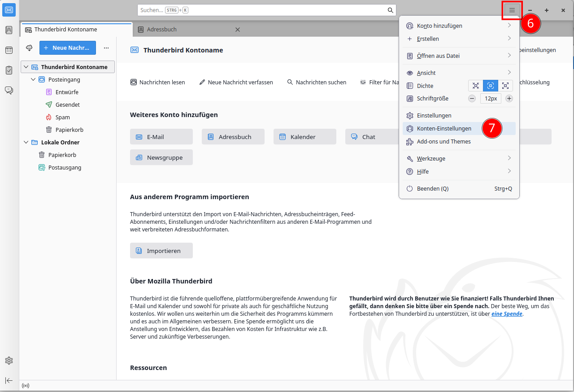Click the Importieren button
Viewport: 574px width, 392px height.
pos(161,251)
